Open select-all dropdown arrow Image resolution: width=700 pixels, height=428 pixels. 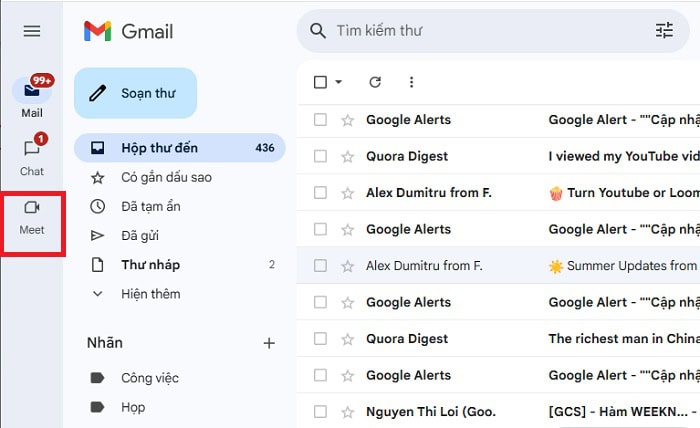coord(339,82)
